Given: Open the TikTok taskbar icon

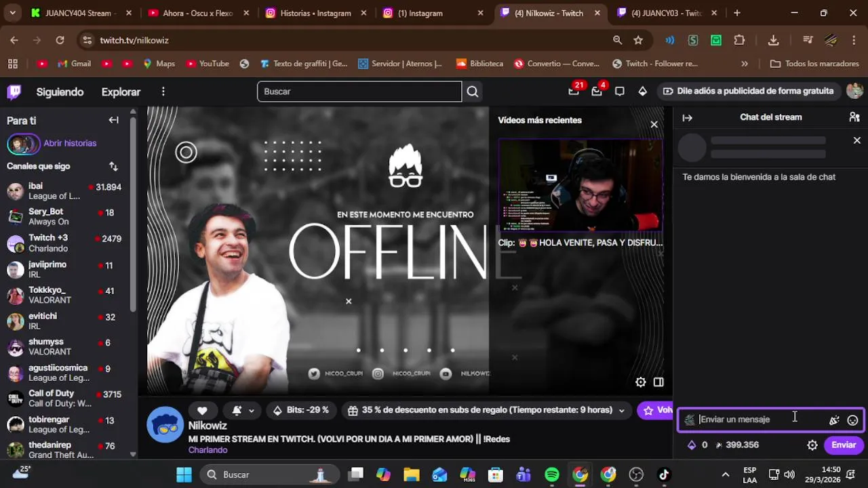Looking at the screenshot, I should coord(664,474).
